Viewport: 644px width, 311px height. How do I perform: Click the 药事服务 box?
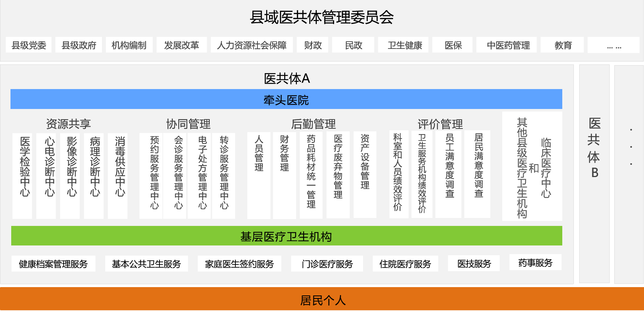coord(535,262)
